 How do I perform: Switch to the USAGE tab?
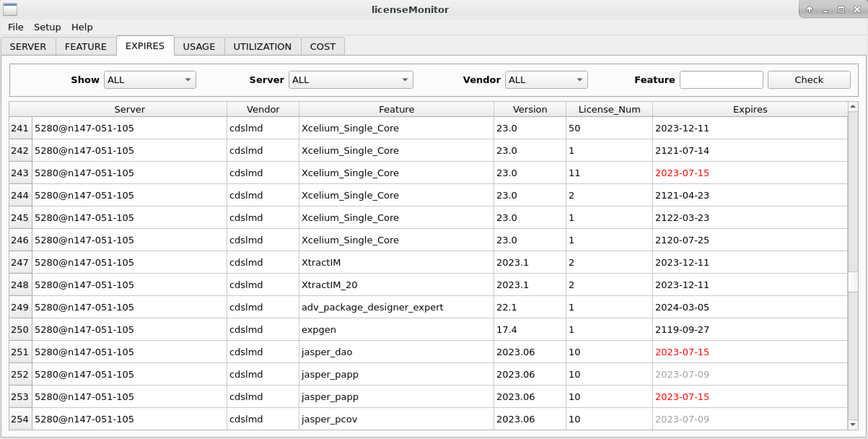click(x=199, y=47)
